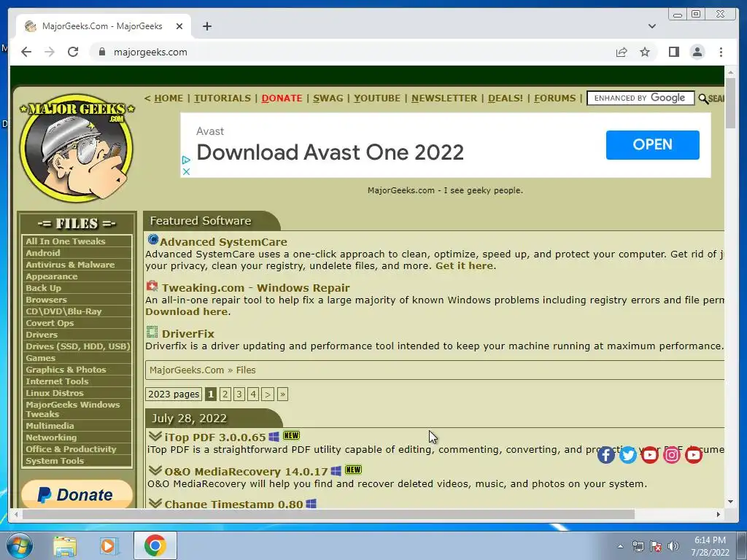Click the 'Download here' link
Screen dimensions: 747x560
pyautogui.click(x=186, y=311)
